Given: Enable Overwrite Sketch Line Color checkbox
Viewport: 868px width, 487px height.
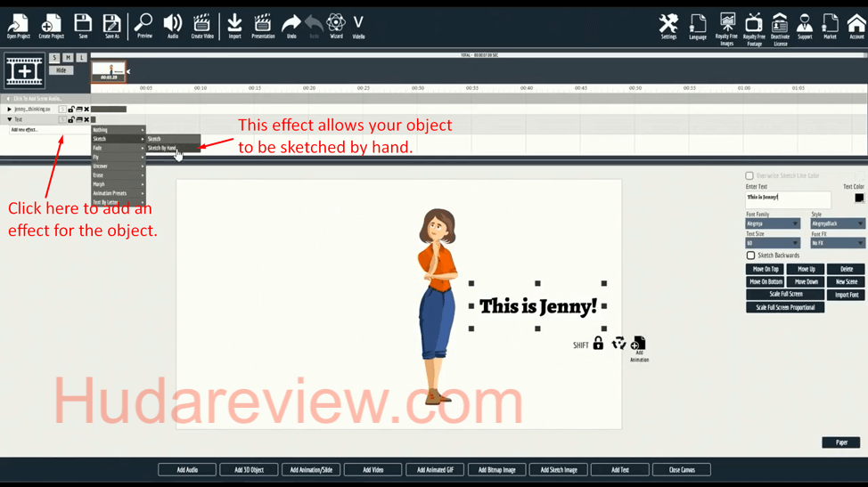Looking at the screenshot, I should point(749,175).
